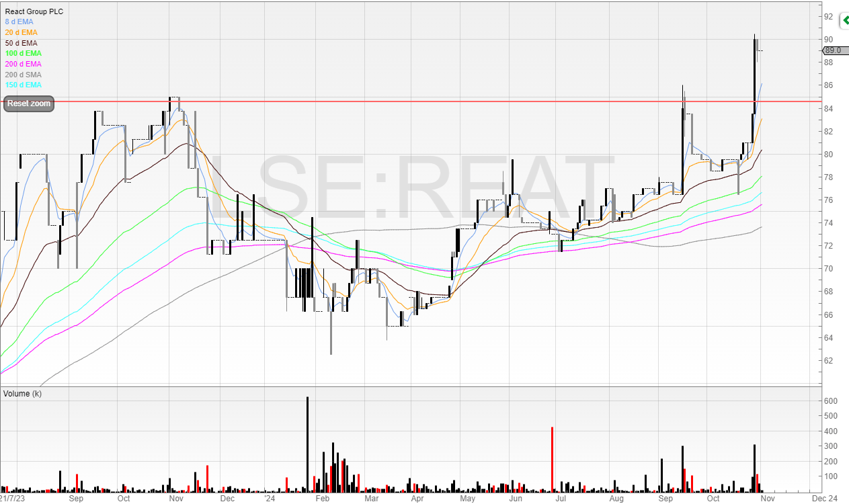Click the green arrow collapse icon top right
The image size is (849, 504).
(844, 21)
